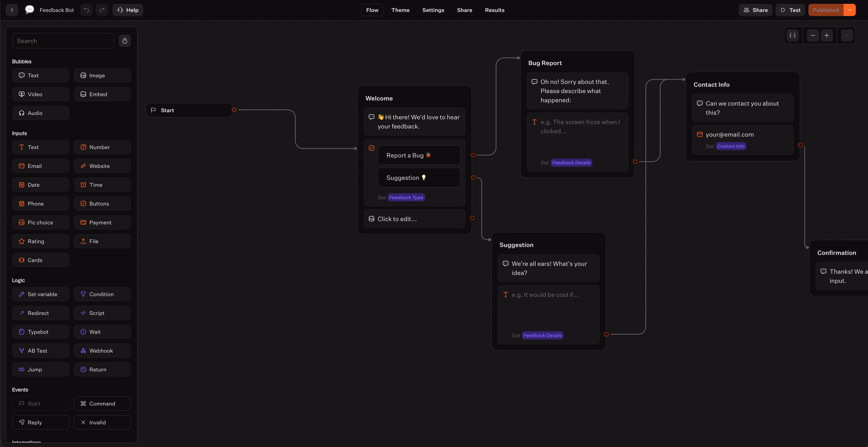Switch to the Theme tab
The width and height of the screenshot is (868, 447).
(x=400, y=10)
